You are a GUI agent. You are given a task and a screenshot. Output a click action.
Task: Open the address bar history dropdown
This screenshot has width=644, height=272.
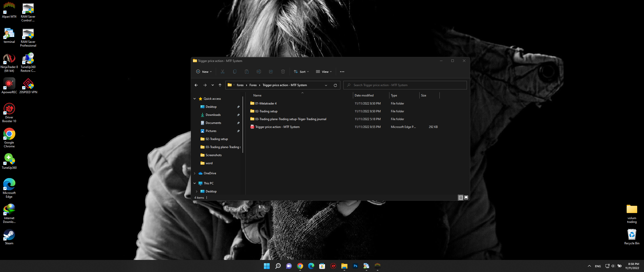[326, 85]
